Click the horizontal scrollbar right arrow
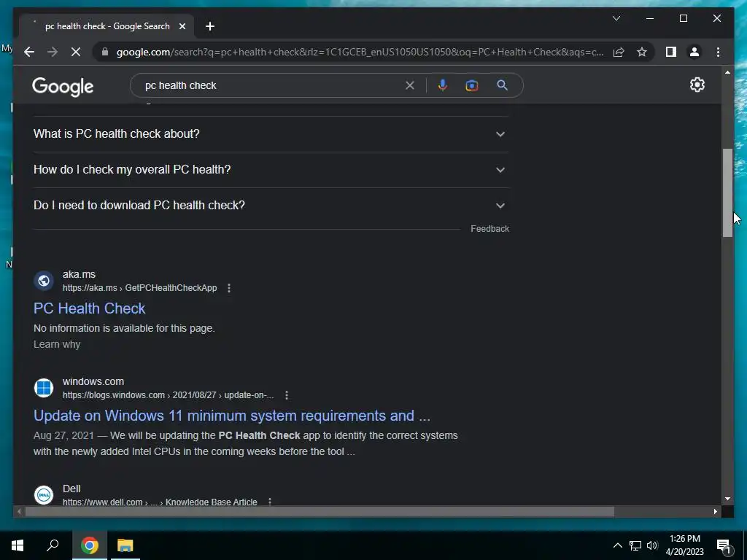 715,512
